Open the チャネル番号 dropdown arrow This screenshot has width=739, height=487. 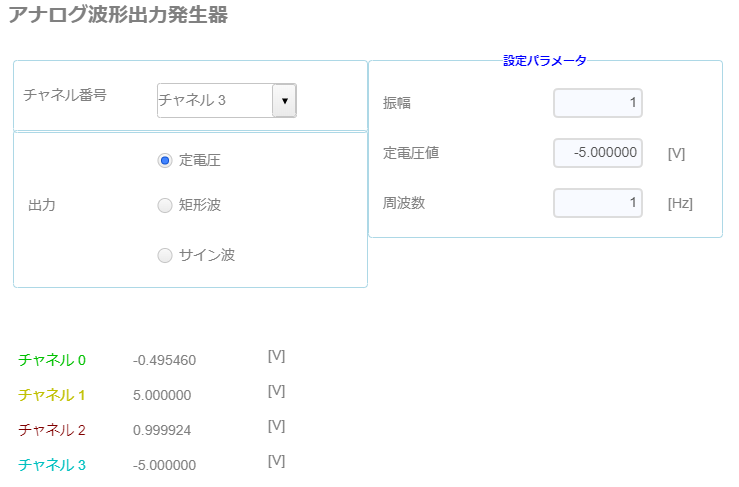coord(284,100)
